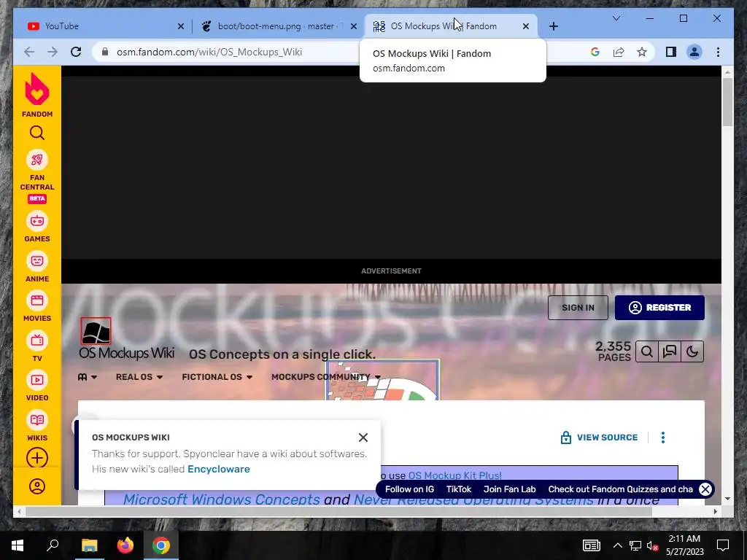Open news and interests taskbar icon
Image resolution: width=747 pixels, height=560 pixels.
click(591, 545)
